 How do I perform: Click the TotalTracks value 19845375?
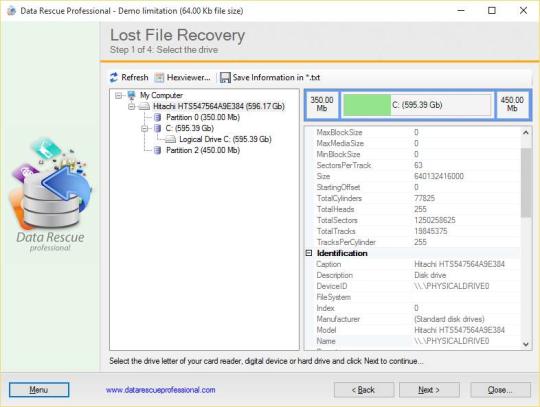coord(430,231)
